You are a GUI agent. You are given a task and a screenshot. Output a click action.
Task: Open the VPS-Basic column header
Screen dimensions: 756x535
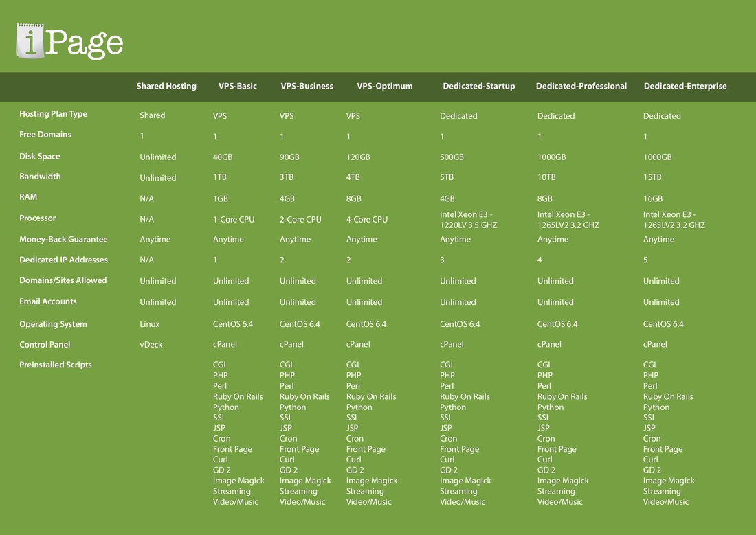(238, 87)
